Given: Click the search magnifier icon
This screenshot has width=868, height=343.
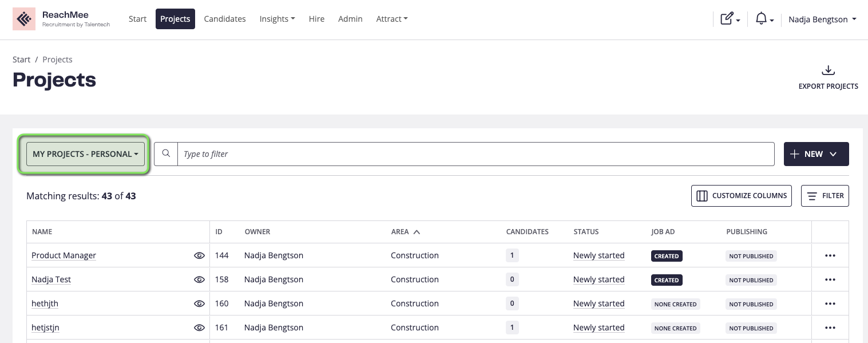Looking at the screenshot, I should point(166,154).
